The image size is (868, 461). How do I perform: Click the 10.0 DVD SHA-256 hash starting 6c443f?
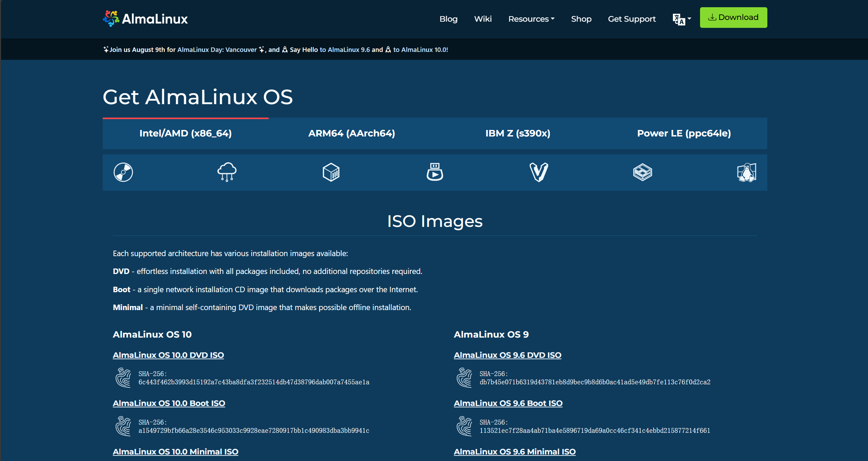click(254, 382)
